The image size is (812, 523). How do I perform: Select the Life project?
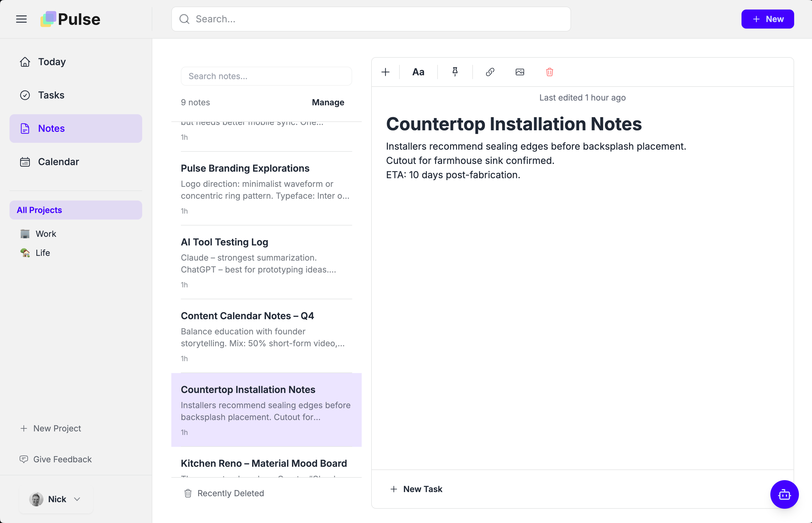click(x=43, y=253)
